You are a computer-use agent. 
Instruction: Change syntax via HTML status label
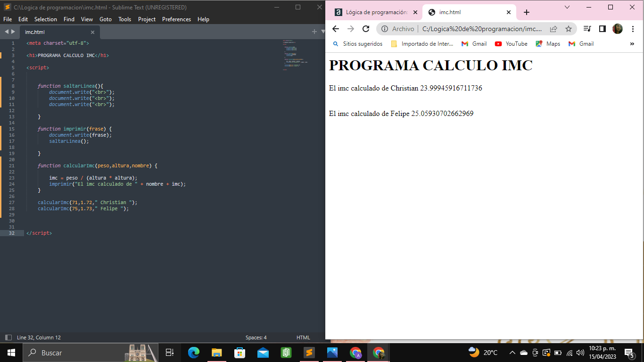point(303,337)
